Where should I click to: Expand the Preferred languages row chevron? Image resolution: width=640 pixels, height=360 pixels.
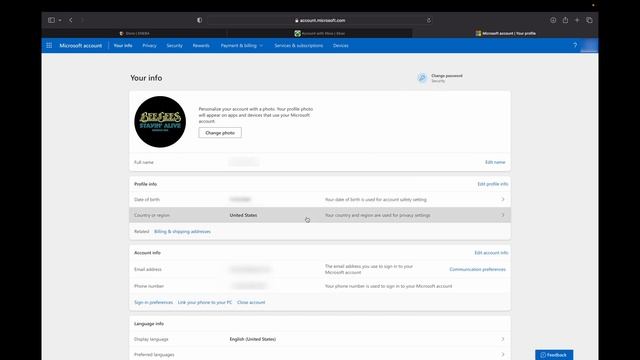503,354
